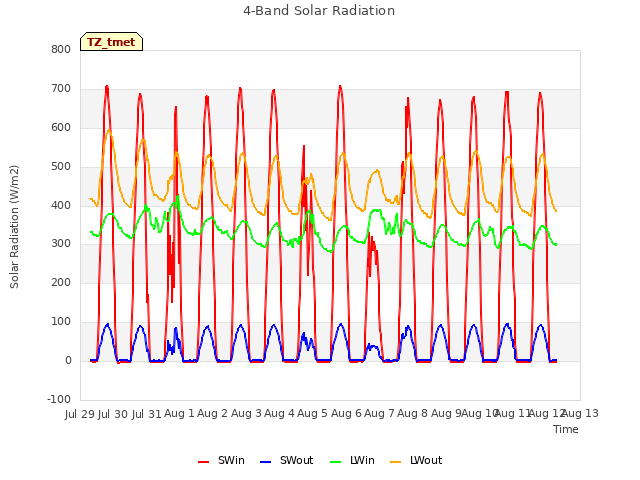This screenshot has height=480, width=640.
Task: Click the TZ_tmet annotation label
Action: pyautogui.click(x=111, y=42)
